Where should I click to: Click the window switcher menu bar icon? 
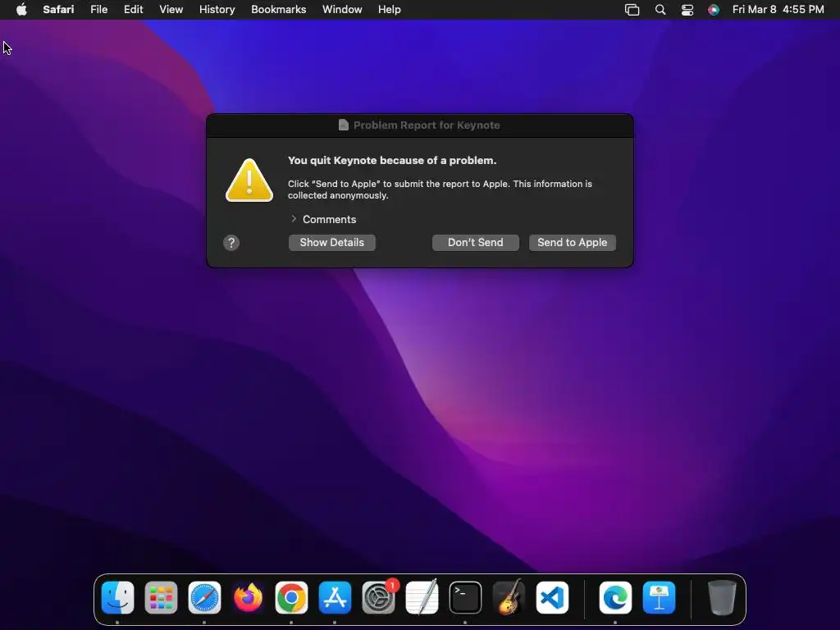click(632, 10)
